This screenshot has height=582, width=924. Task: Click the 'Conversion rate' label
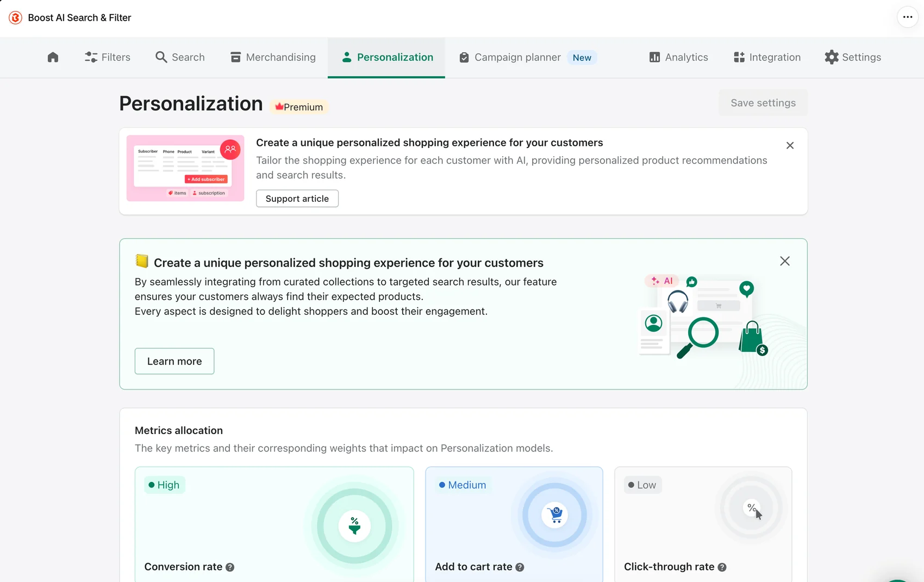(x=183, y=567)
